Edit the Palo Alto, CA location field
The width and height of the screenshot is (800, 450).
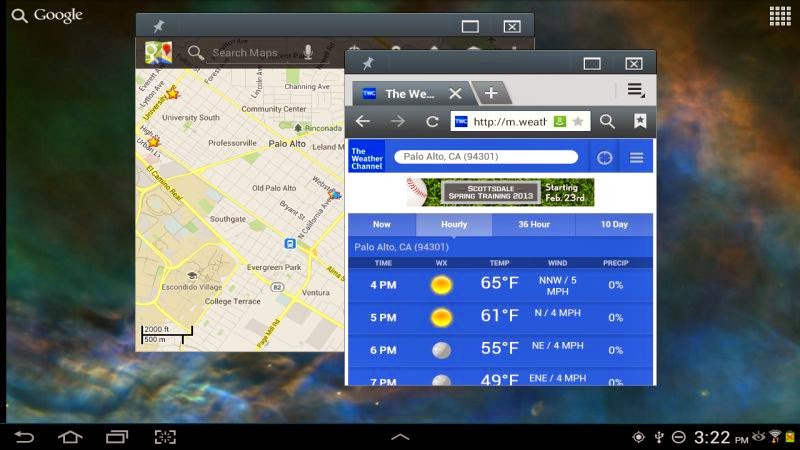(486, 157)
